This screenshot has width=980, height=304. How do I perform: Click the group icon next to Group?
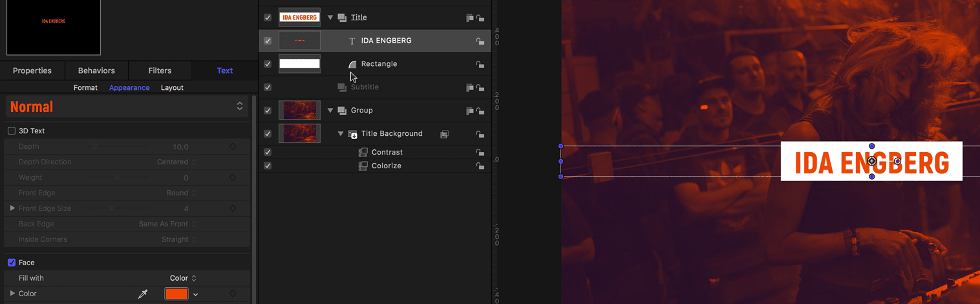pyautogui.click(x=342, y=111)
